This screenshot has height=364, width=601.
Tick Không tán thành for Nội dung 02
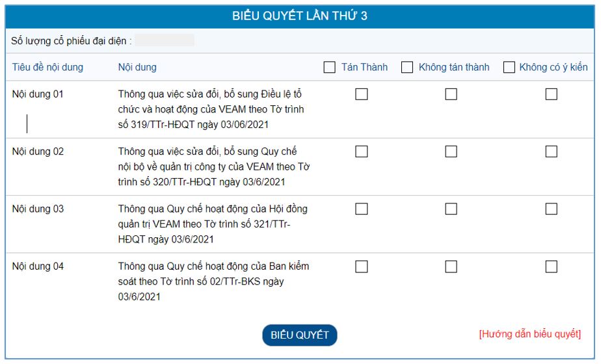pos(451,151)
